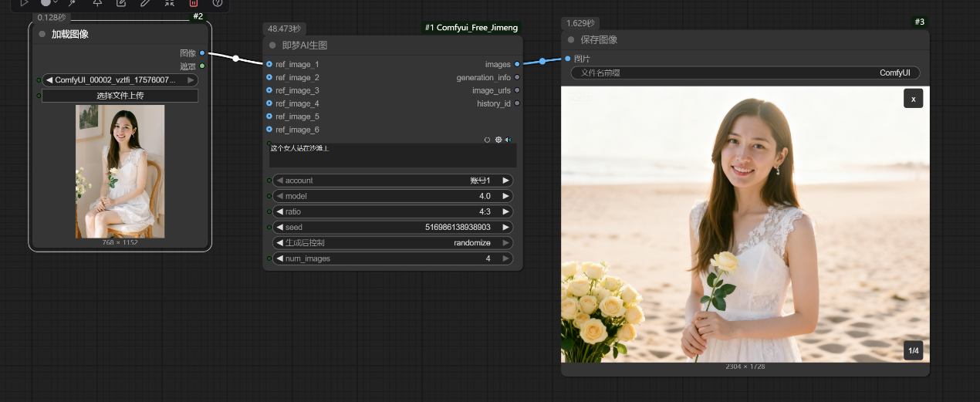The height and width of the screenshot is (402, 980).
Task: Decrease the seed value with the left arrow
Action: point(279,227)
